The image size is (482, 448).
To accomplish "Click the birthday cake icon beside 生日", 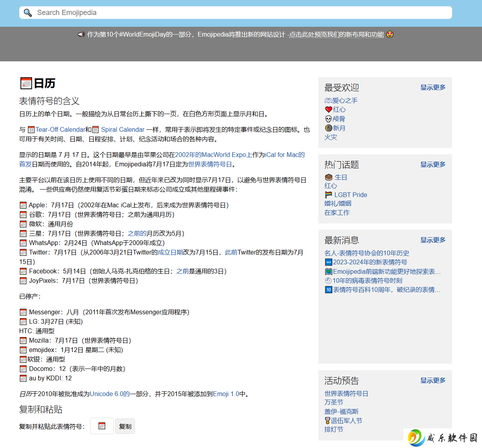I will tap(329, 177).
